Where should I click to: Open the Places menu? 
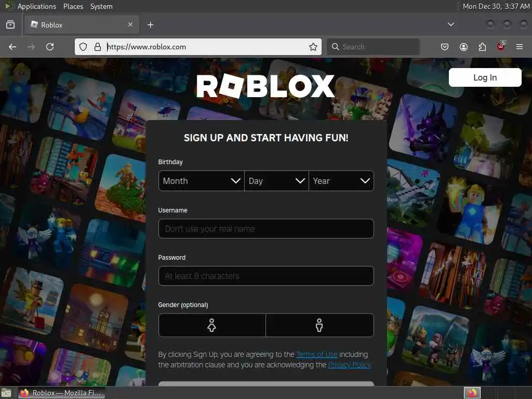pyautogui.click(x=73, y=6)
